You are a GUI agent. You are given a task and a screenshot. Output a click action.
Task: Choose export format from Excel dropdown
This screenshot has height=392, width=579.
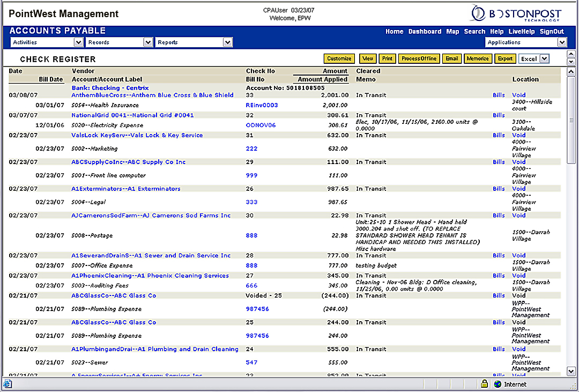[534, 59]
